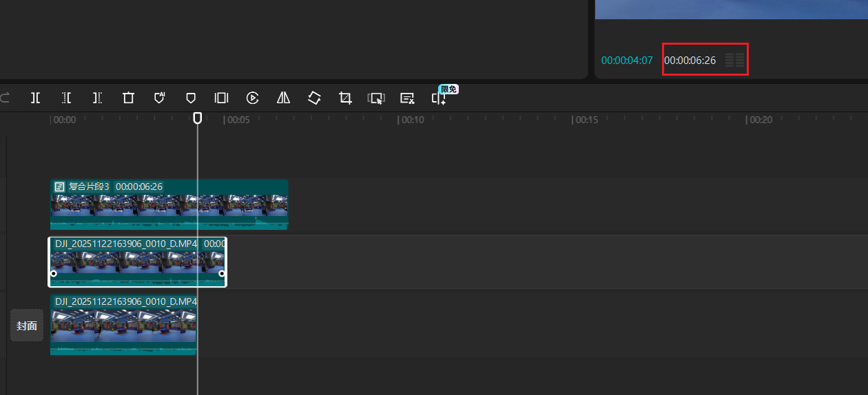Click the trim-left-of-playhead icon

pos(66,98)
